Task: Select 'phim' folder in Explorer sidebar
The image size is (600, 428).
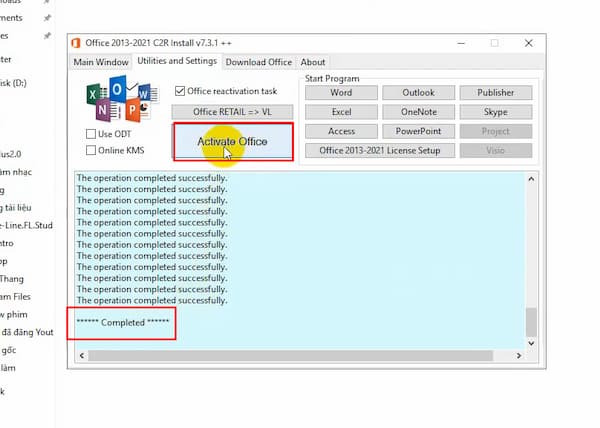Action: click(x=14, y=315)
